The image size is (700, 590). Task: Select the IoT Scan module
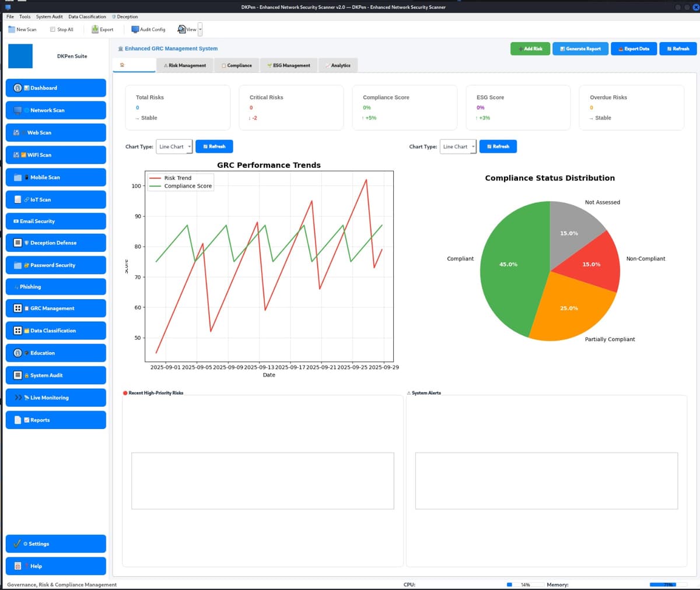(55, 199)
